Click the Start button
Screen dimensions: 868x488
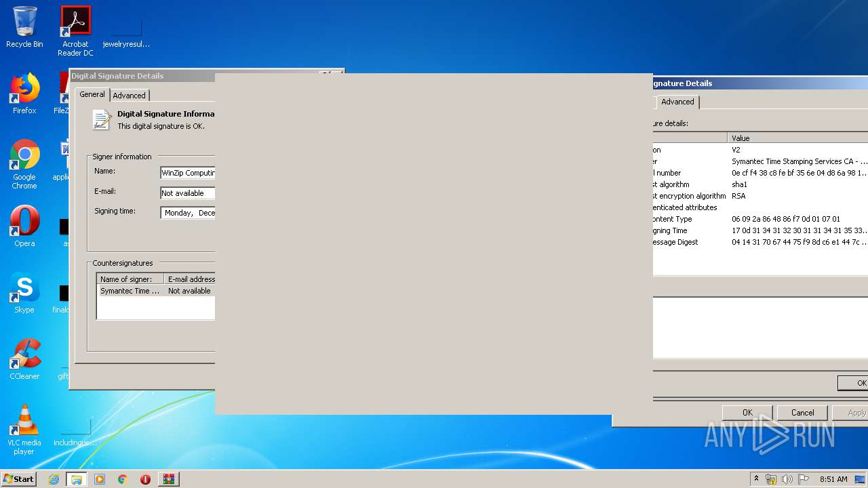[18, 479]
